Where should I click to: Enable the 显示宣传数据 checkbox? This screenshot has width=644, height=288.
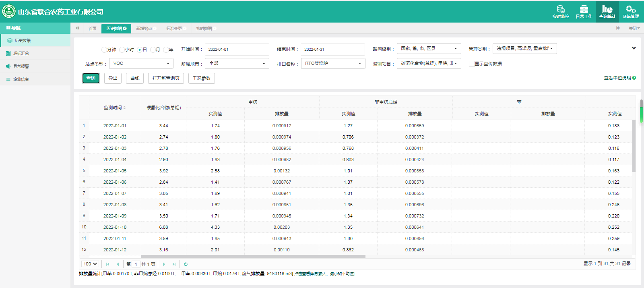[471, 64]
